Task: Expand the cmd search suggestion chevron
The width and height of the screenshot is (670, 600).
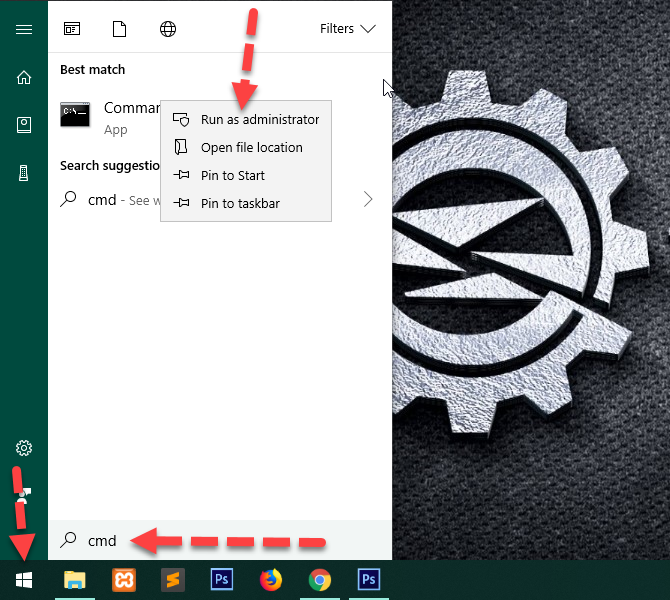Action: point(368,199)
